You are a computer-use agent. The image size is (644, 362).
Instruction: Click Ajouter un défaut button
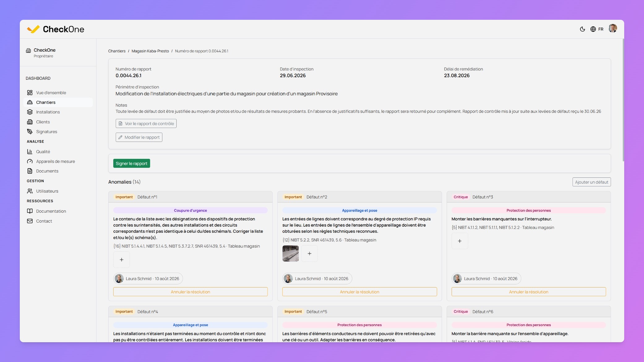pos(591,182)
